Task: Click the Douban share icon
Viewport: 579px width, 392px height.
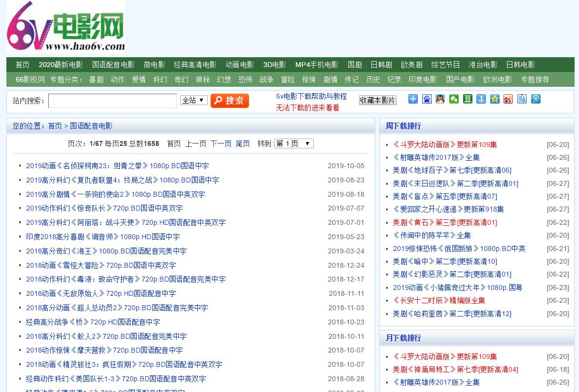Action: 468,99
